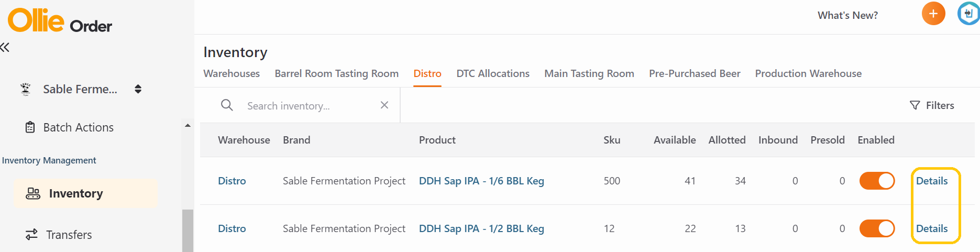
Task: Collapse sidebar with double chevron icon
Action: [5, 48]
